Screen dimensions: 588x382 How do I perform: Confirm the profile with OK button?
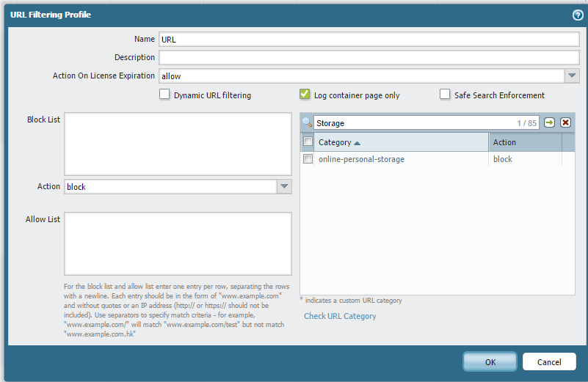click(x=490, y=361)
